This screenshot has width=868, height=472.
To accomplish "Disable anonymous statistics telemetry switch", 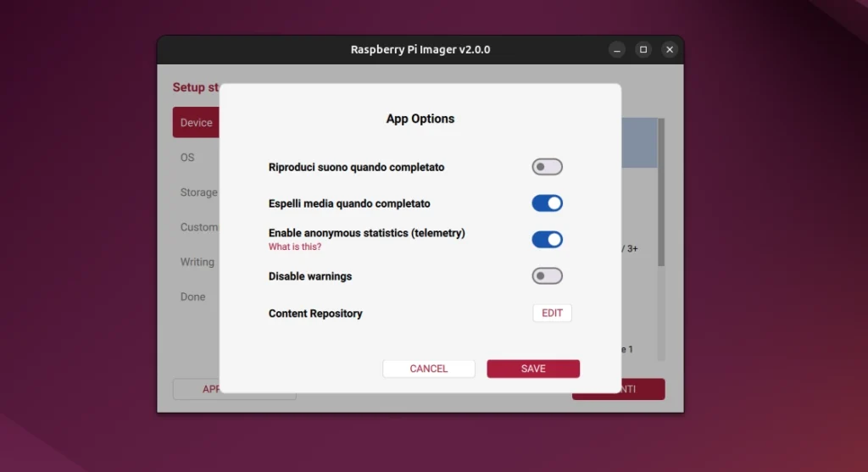I will click(547, 240).
